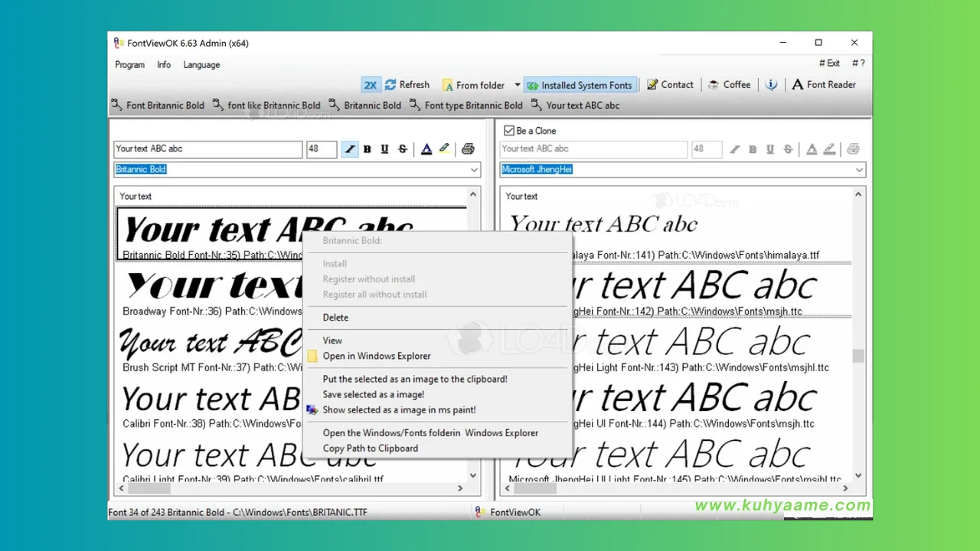
Task: Click the right pane italic icon
Action: [735, 149]
